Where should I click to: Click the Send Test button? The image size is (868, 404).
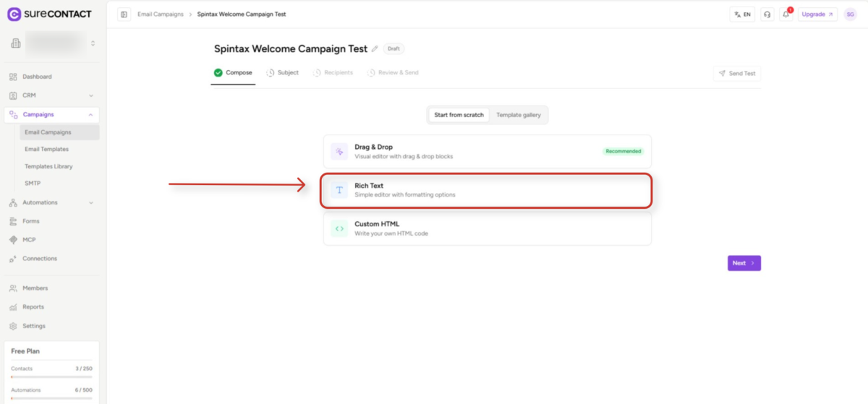tap(737, 74)
